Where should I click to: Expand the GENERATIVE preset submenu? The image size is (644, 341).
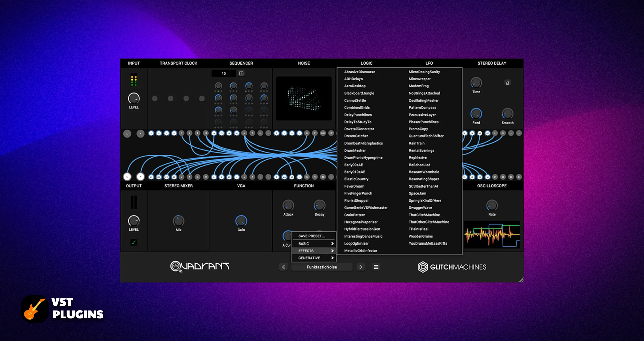tap(314, 258)
